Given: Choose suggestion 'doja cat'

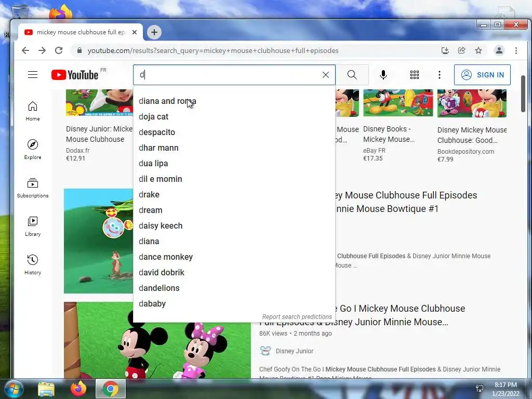Looking at the screenshot, I should (234, 117).
